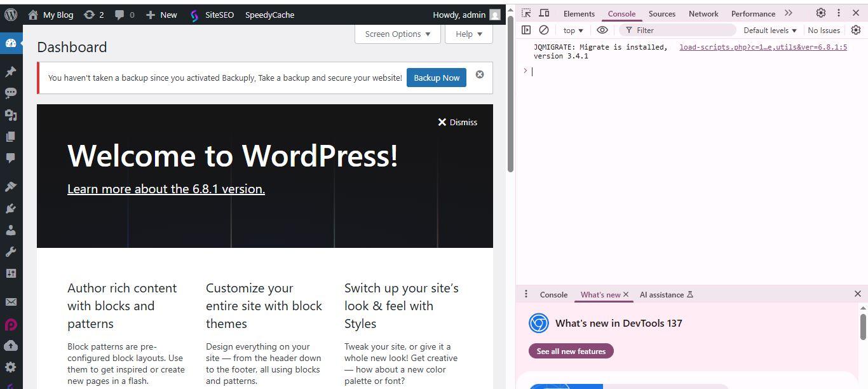Viewport: 868px width, 389px height.
Task: Click the WordPress logo in admin bar
Action: [11, 15]
